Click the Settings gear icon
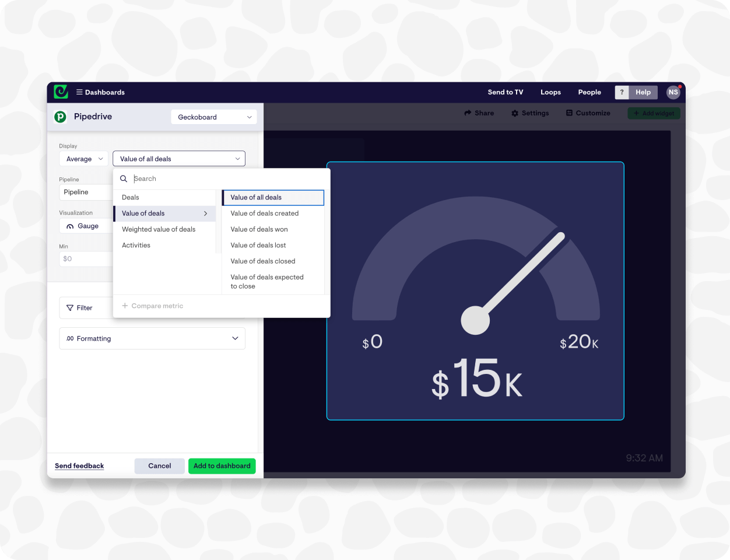Viewport: 730px width, 560px height. pyautogui.click(x=515, y=113)
